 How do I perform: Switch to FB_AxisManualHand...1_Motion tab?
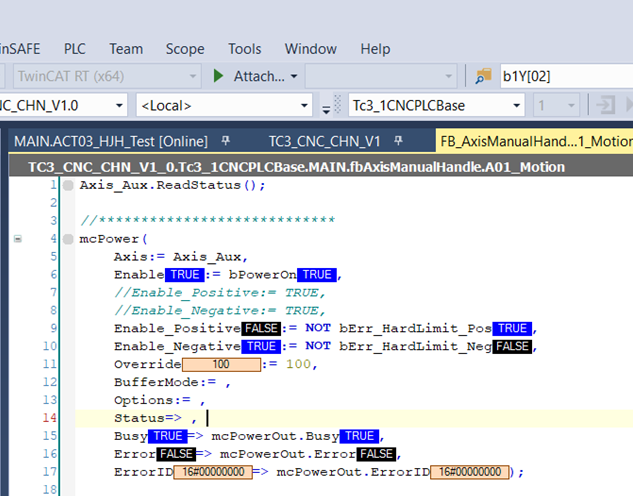[x=536, y=141]
